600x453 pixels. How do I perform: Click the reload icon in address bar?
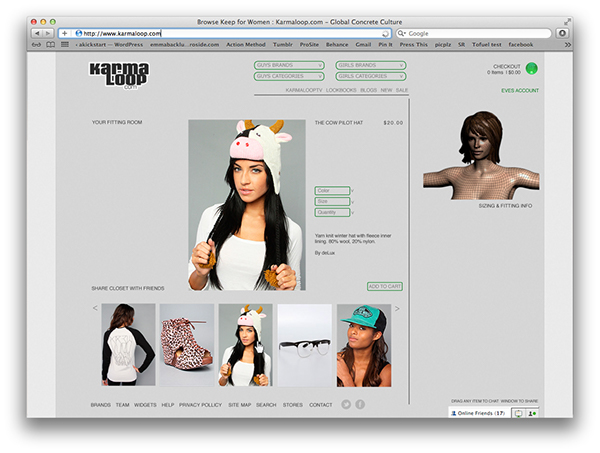pyautogui.click(x=385, y=34)
